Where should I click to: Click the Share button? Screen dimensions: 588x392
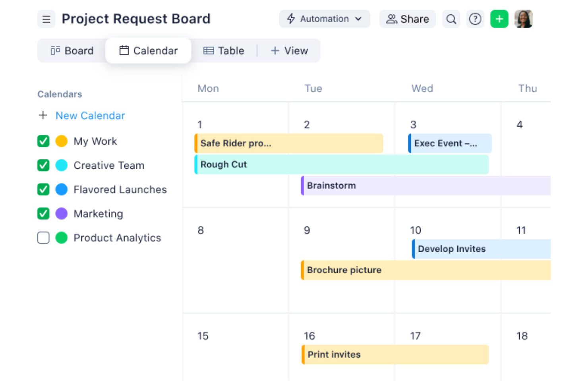[x=407, y=19]
